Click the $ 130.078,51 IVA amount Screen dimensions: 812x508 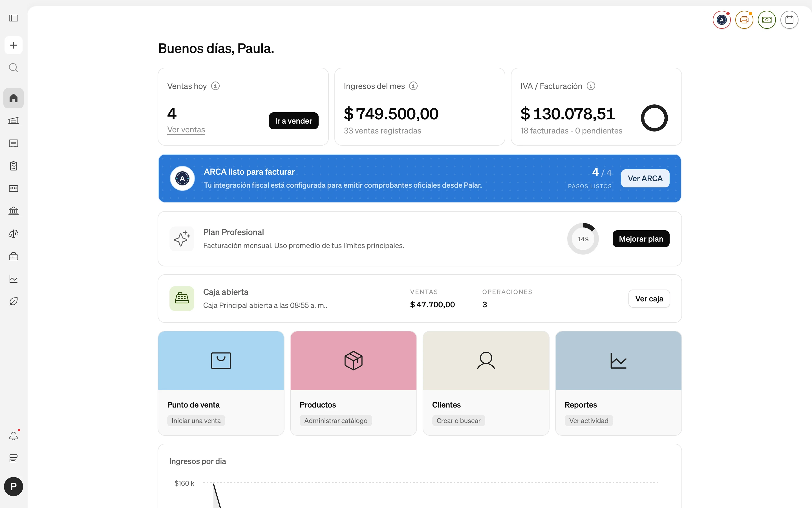(567, 113)
